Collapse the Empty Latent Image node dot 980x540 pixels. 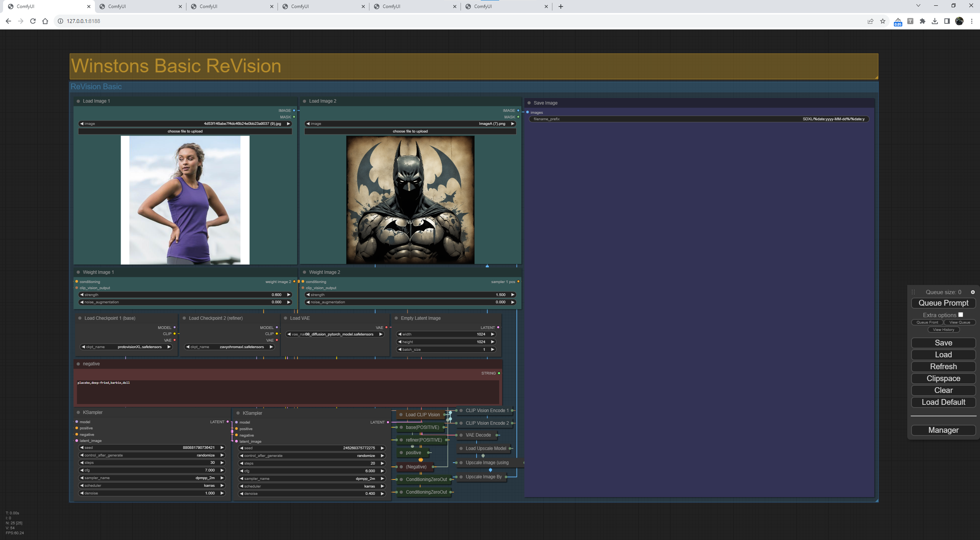[x=396, y=318]
